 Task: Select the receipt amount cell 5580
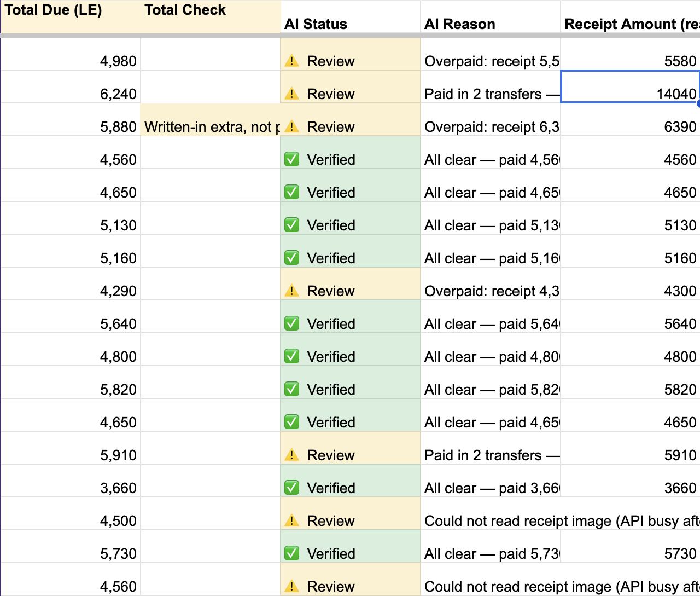coord(631,54)
